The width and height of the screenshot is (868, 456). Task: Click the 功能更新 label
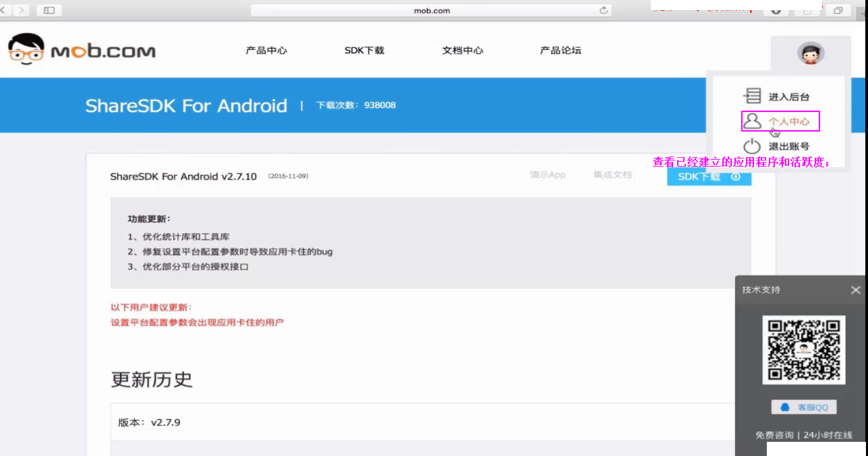click(x=150, y=219)
